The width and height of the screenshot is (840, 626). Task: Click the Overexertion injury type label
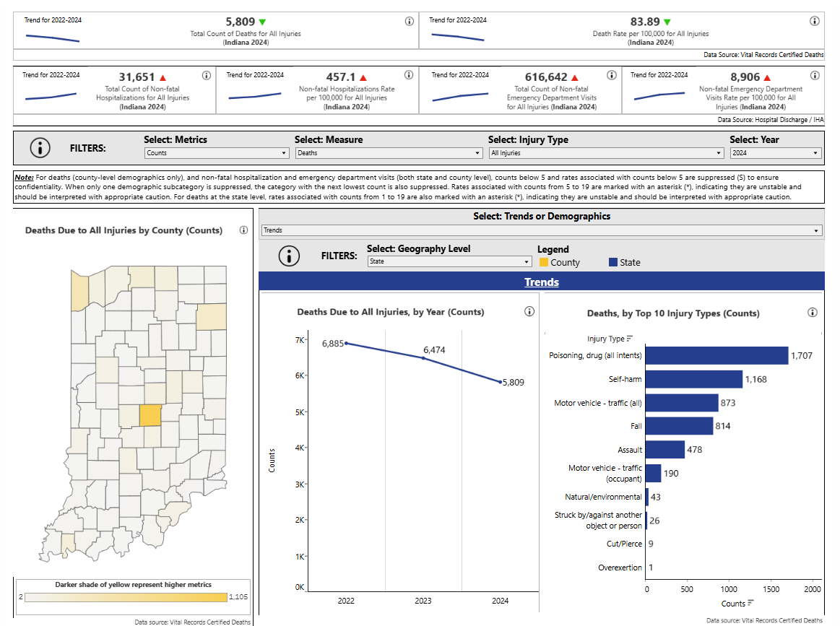pos(620,568)
